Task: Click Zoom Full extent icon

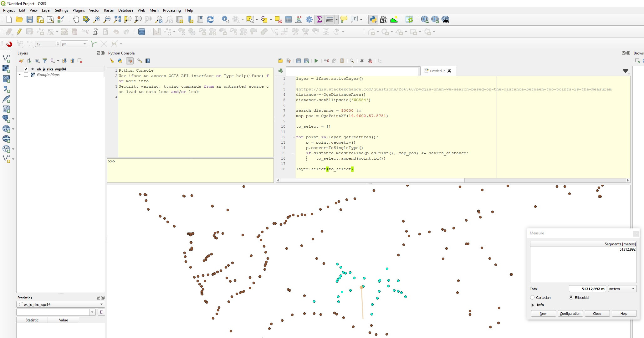Action: tap(117, 19)
